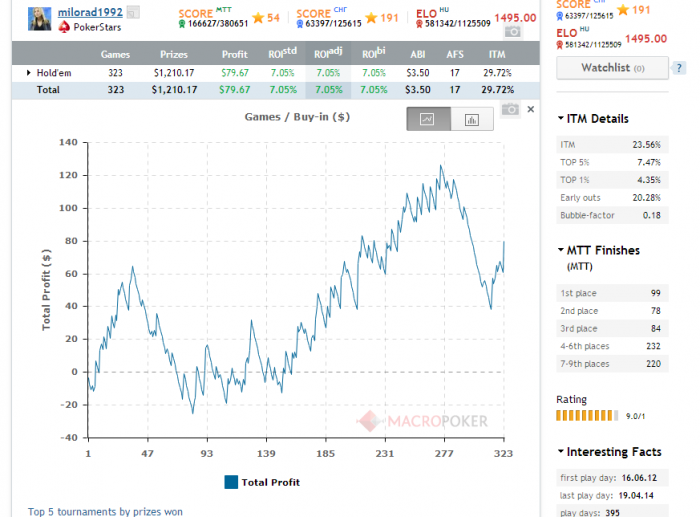700x517 pixels.
Task: Sort by Profit column header
Action: (x=235, y=54)
